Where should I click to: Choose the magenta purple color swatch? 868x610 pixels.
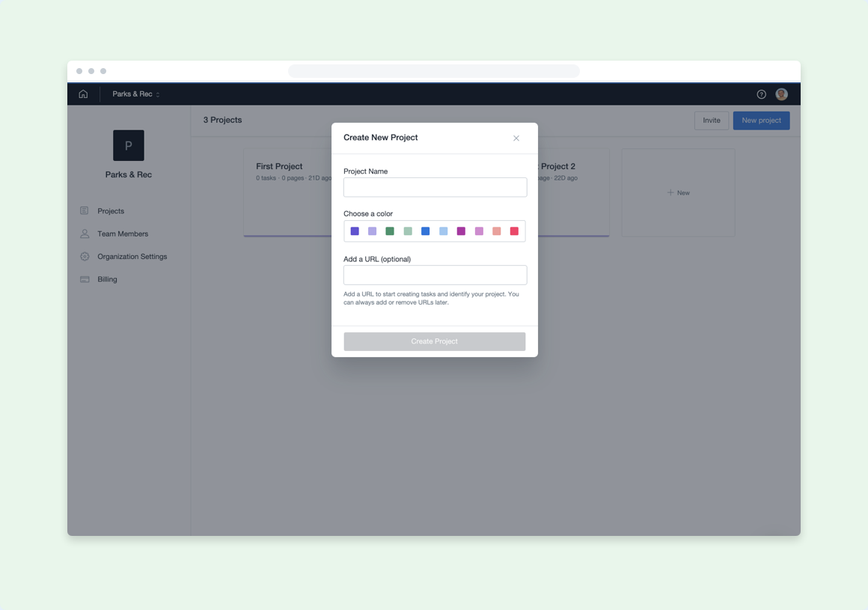tap(461, 231)
